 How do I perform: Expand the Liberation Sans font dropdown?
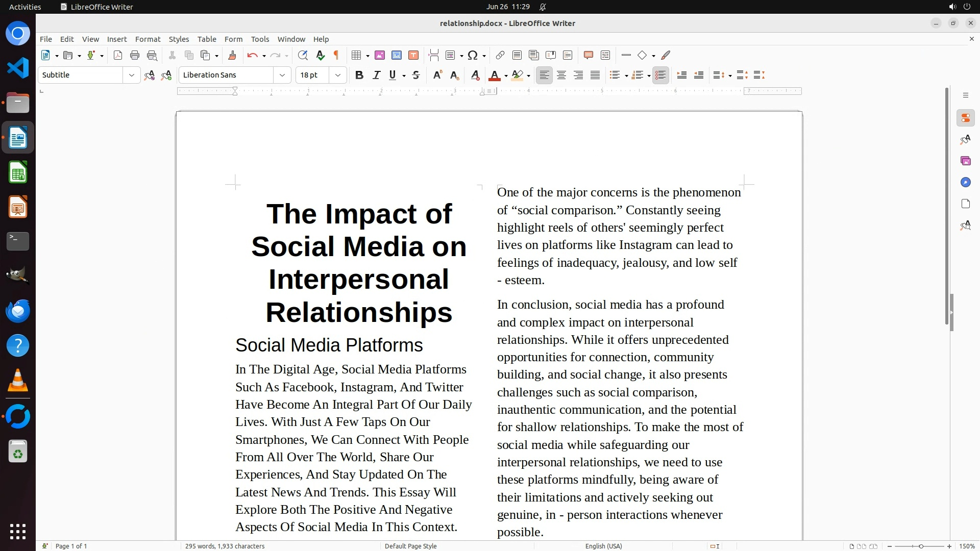point(282,76)
